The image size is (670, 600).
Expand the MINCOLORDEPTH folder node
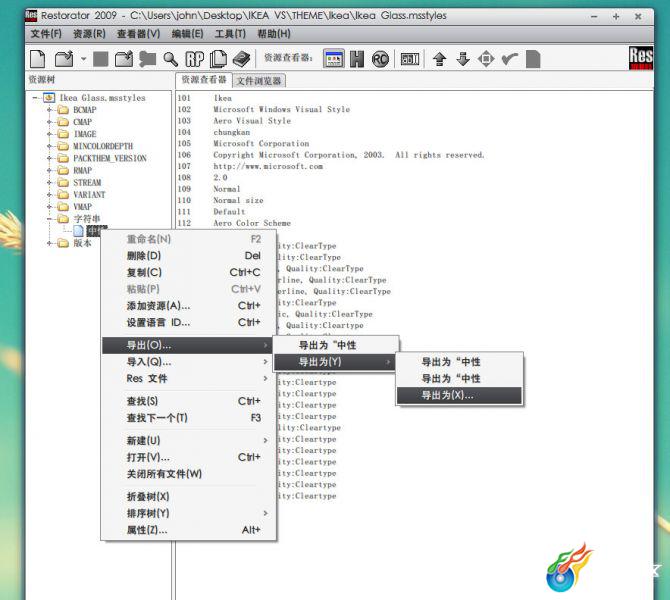[49, 146]
